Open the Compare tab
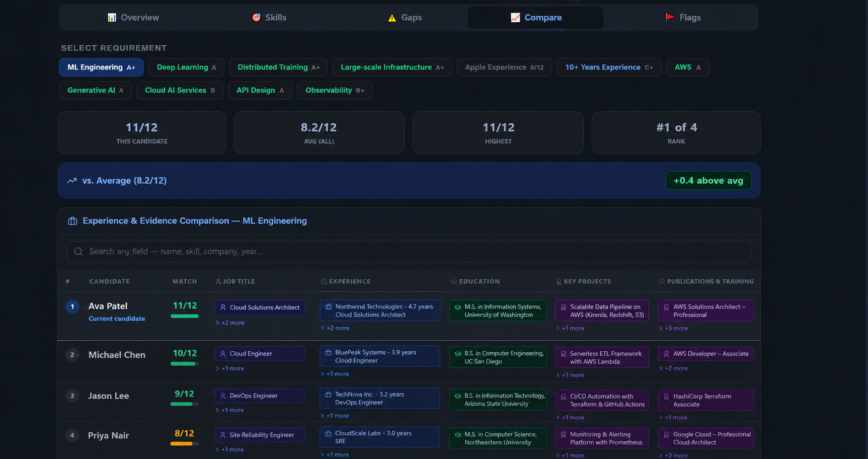868x459 pixels. tap(535, 18)
